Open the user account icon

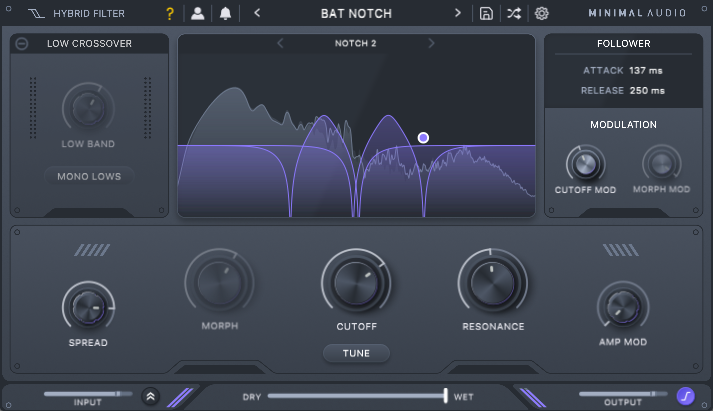[x=198, y=14]
